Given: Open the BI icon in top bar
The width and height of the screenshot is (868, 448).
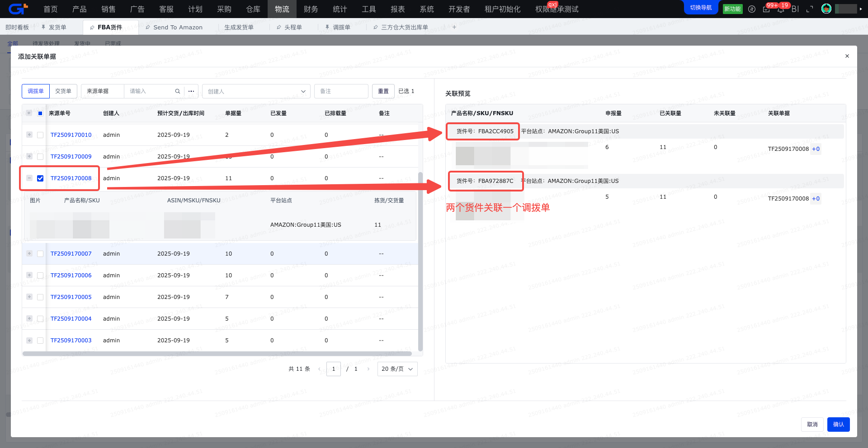Looking at the screenshot, I should tap(795, 9).
